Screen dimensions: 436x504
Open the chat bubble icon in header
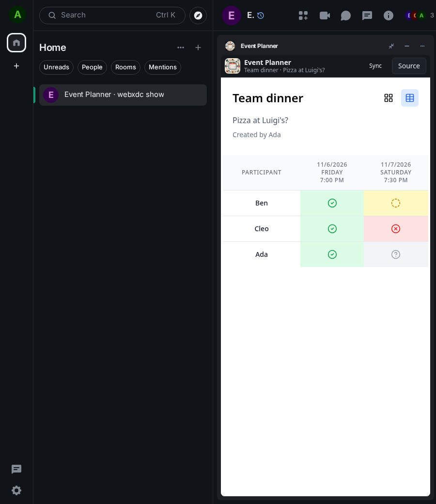[x=346, y=16]
